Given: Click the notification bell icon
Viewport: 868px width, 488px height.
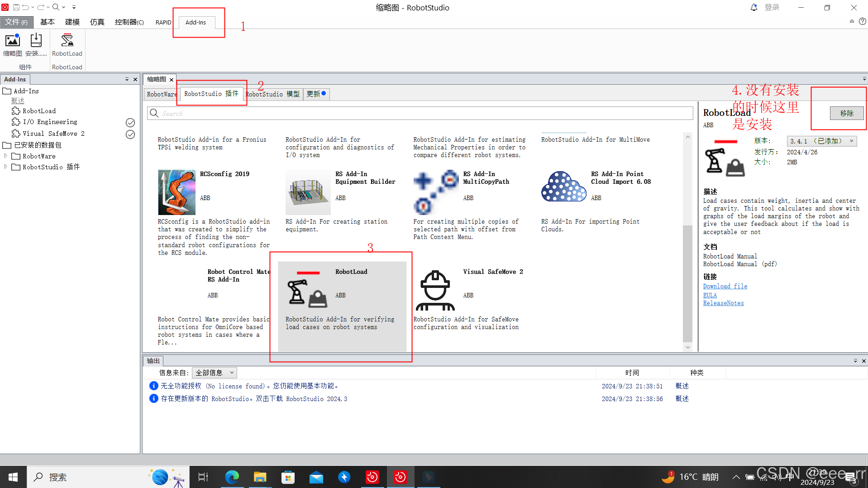Looking at the screenshot, I should pyautogui.click(x=754, y=7).
